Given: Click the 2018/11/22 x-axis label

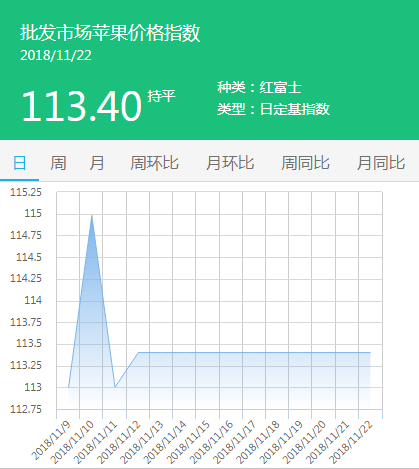Looking at the screenshot, I should pyautogui.click(x=351, y=442).
